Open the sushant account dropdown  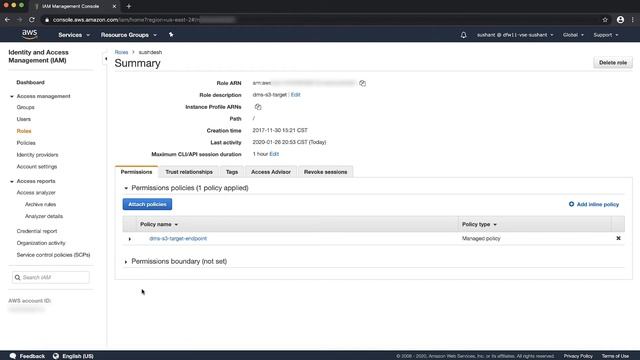click(x=515, y=35)
